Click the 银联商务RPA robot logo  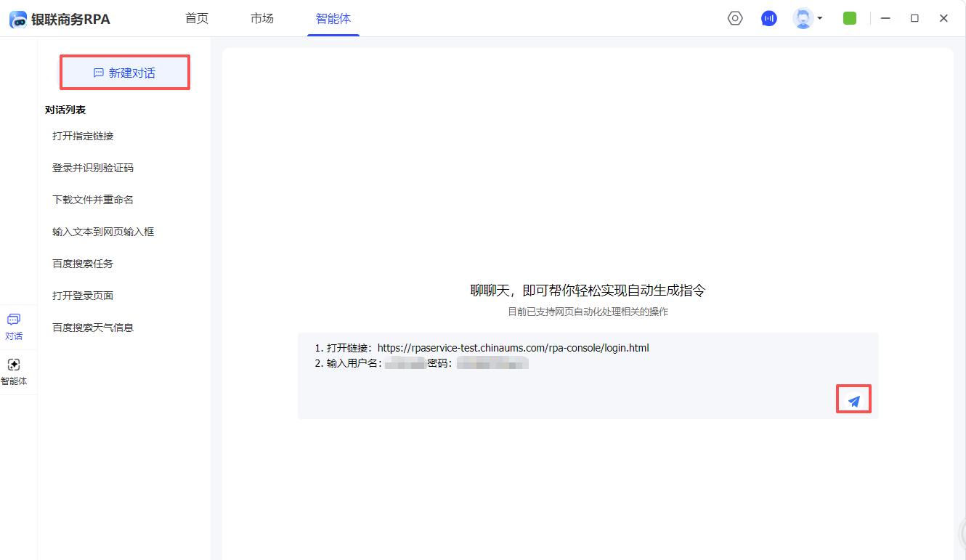(18, 20)
